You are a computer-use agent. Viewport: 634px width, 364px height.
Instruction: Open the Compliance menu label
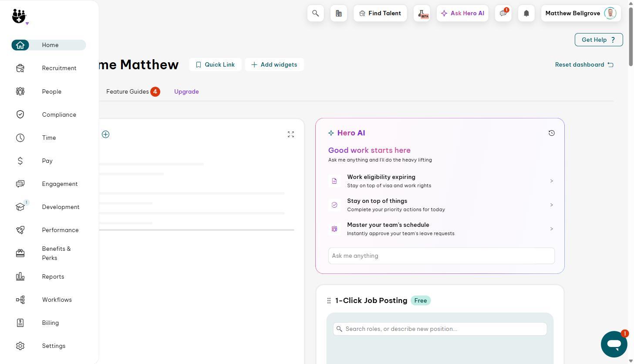click(59, 115)
